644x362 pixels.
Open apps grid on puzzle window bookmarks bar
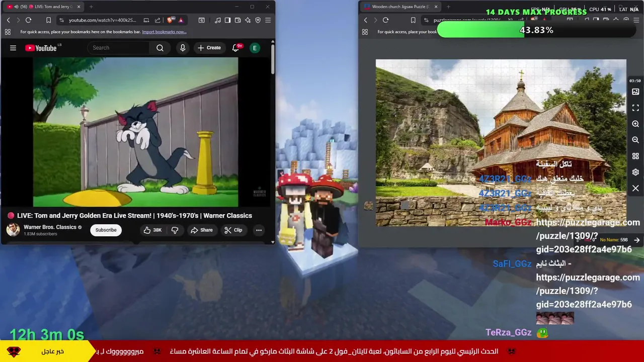tap(365, 32)
